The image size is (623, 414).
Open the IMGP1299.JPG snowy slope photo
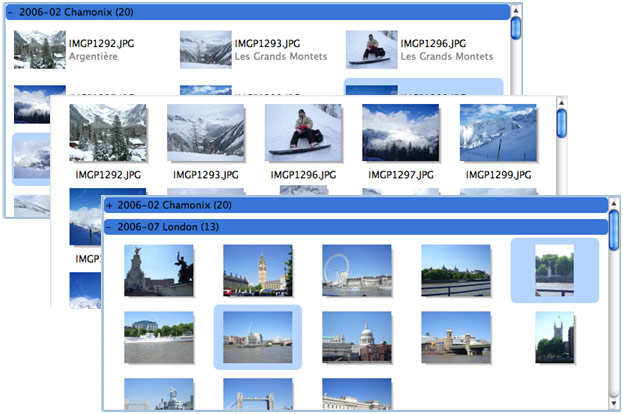pyautogui.click(x=498, y=133)
